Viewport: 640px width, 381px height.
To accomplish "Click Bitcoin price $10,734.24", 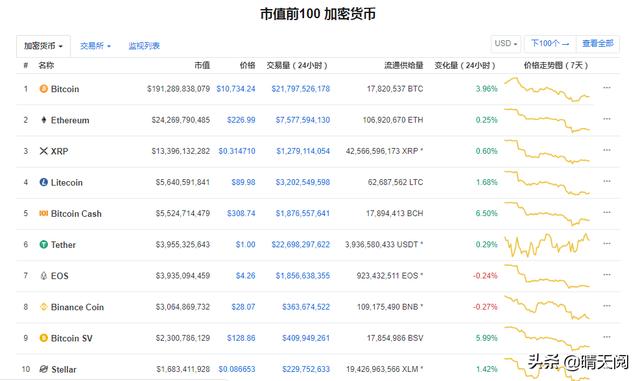I will point(236,89).
